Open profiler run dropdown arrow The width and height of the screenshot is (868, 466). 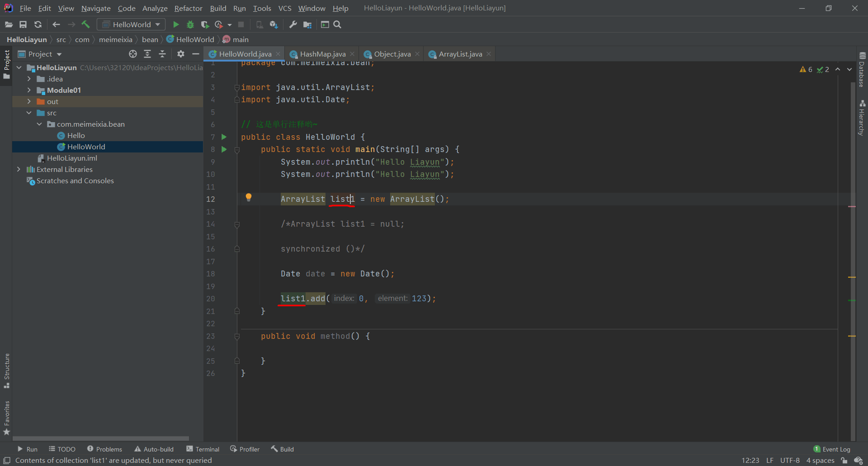click(230, 25)
